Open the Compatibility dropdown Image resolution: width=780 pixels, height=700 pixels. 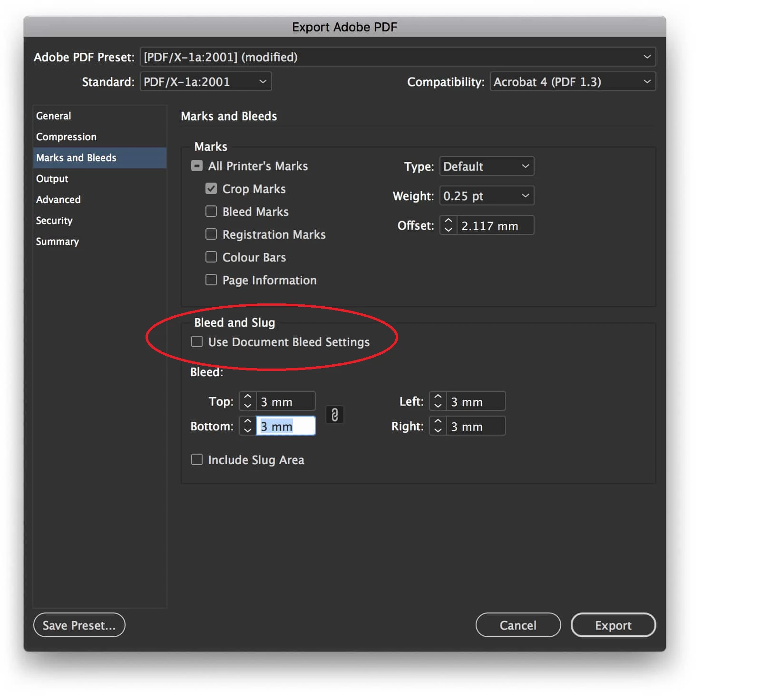tap(573, 82)
